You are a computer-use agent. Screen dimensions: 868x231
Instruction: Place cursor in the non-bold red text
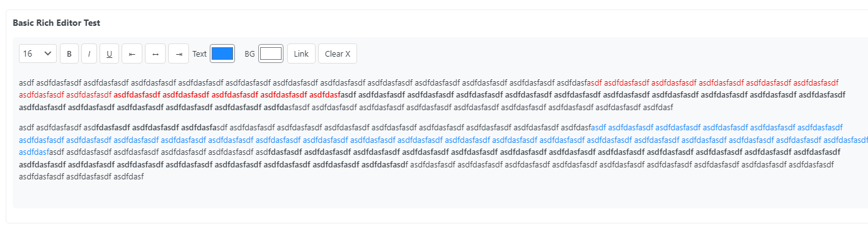(712, 82)
